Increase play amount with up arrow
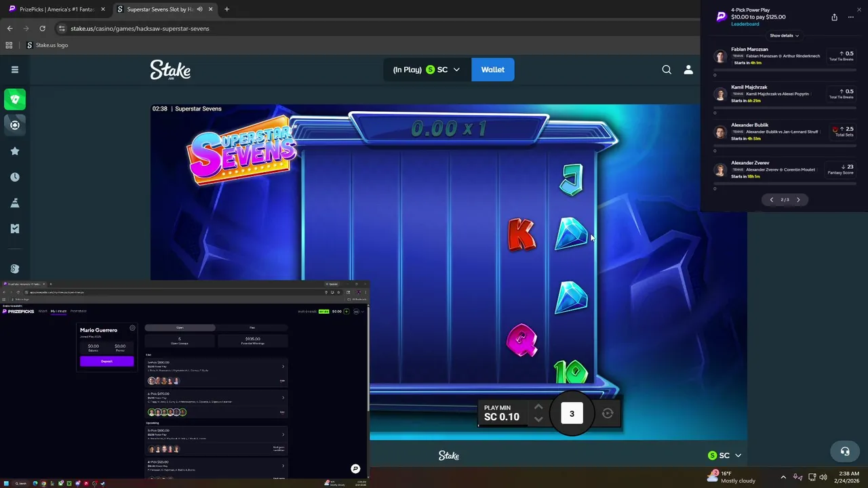The image size is (868, 488). coord(538,407)
